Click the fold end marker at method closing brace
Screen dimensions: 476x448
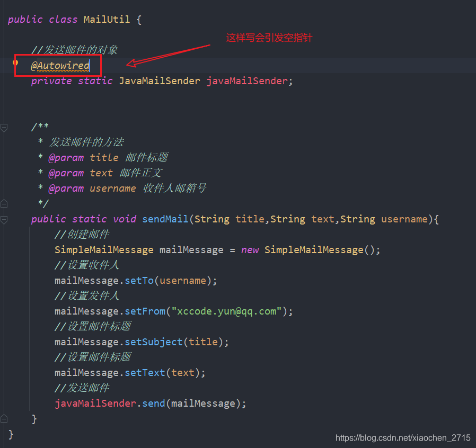(4, 419)
